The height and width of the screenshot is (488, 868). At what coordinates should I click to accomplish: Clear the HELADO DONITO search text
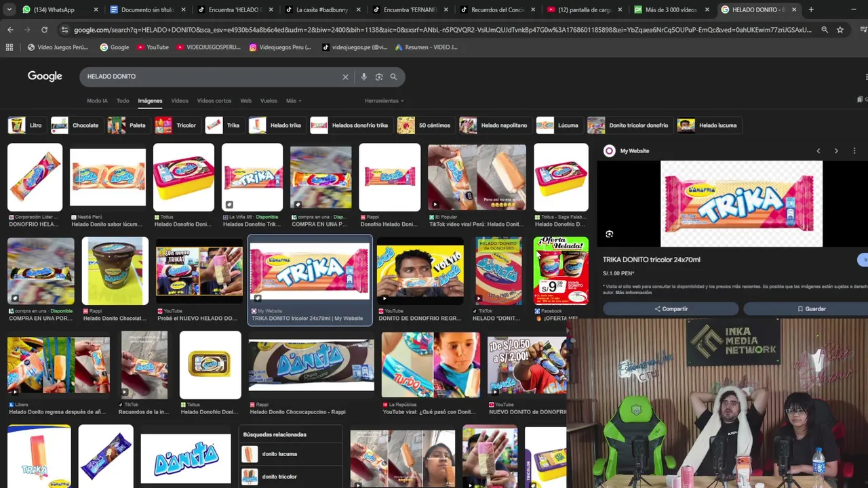pyautogui.click(x=345, y=77)
